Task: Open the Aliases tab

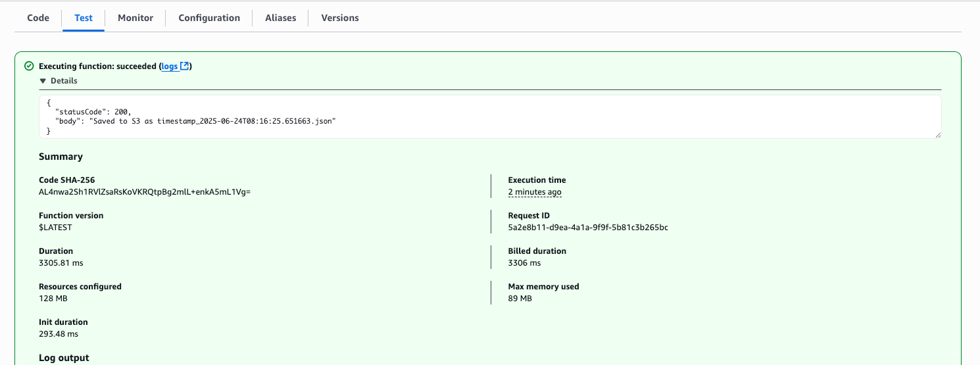Action: 280,18
